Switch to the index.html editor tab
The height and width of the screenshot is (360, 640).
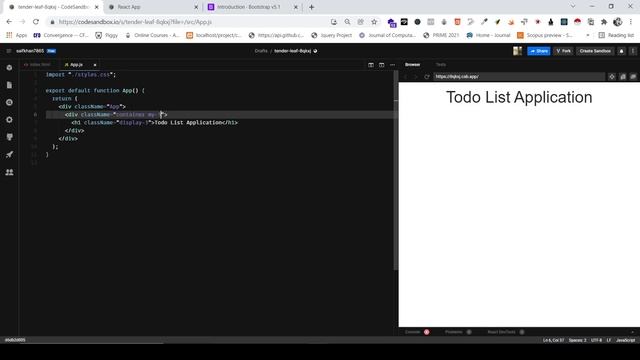(x=37, y=64)
